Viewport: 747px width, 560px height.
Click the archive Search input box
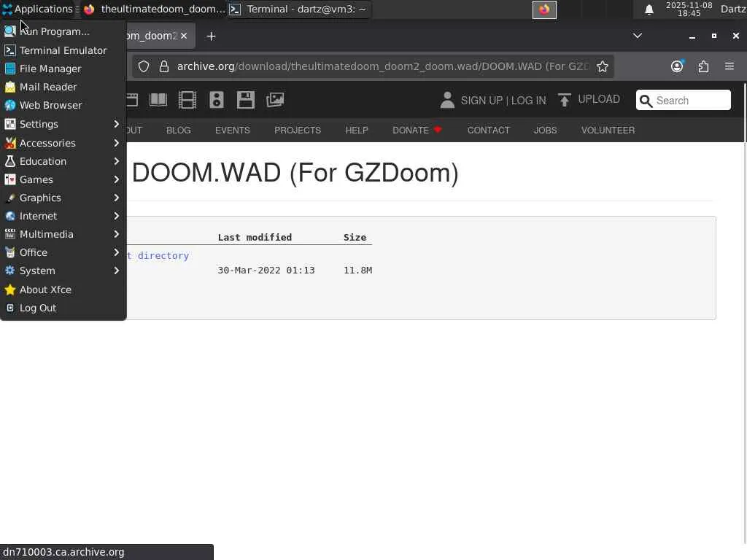point(683,100)
